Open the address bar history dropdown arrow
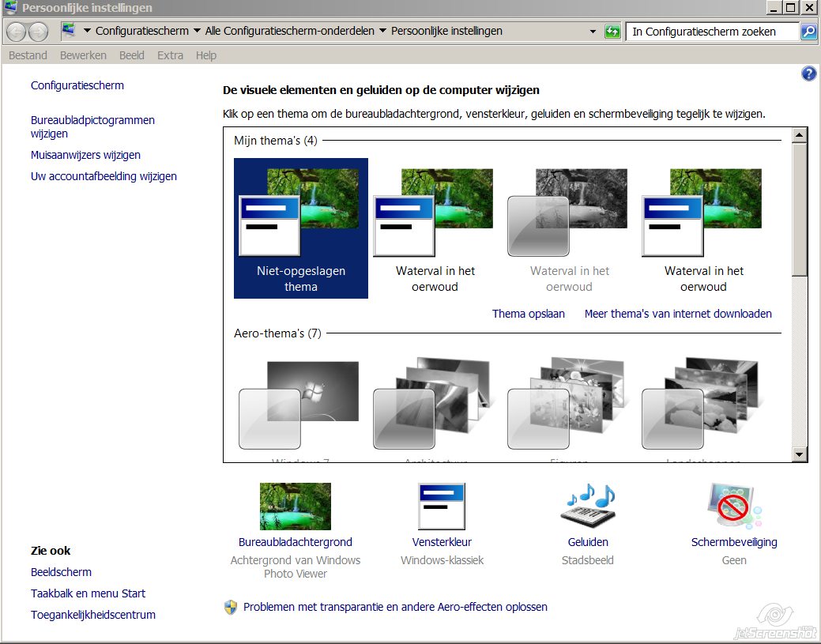Viewport: 821px width, 644px height. coord(593,32)
